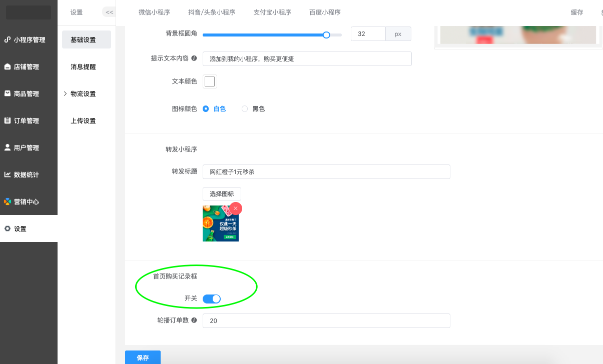Click the info icon beside 轮播订单数
The width and height of the screenshot is (603, 364).
tap(194, 320)
